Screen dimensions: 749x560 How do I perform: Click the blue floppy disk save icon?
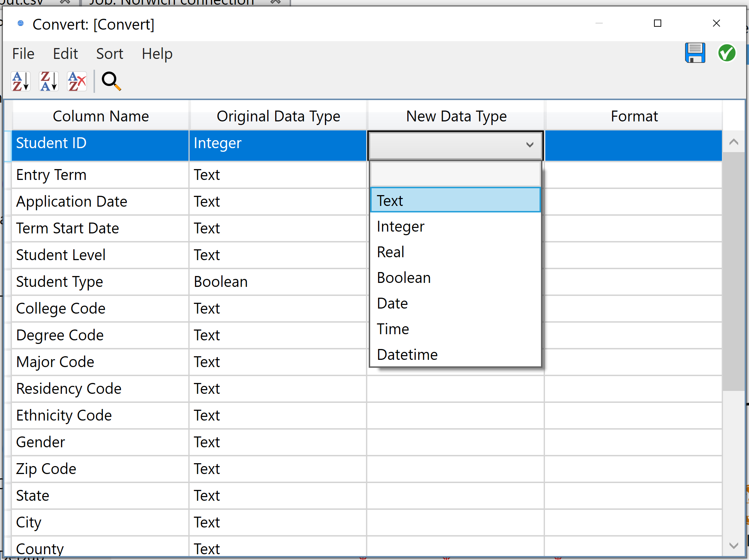695,53
